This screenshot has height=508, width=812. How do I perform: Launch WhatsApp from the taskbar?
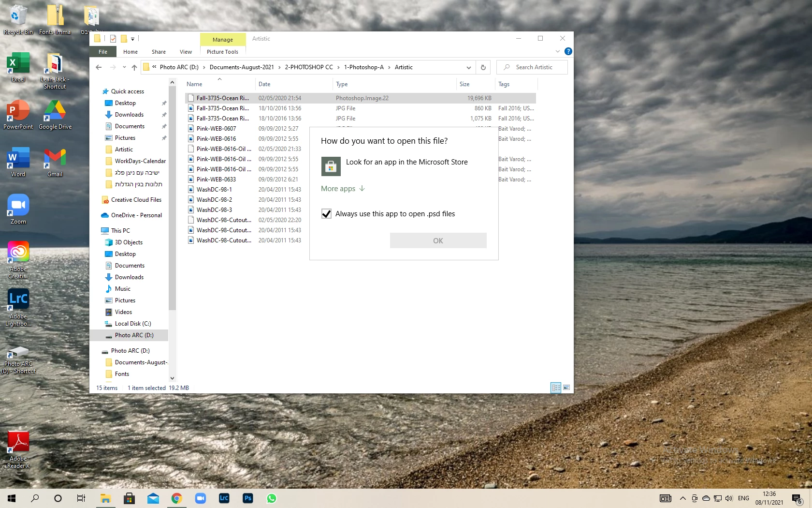[x=272, y=498]
